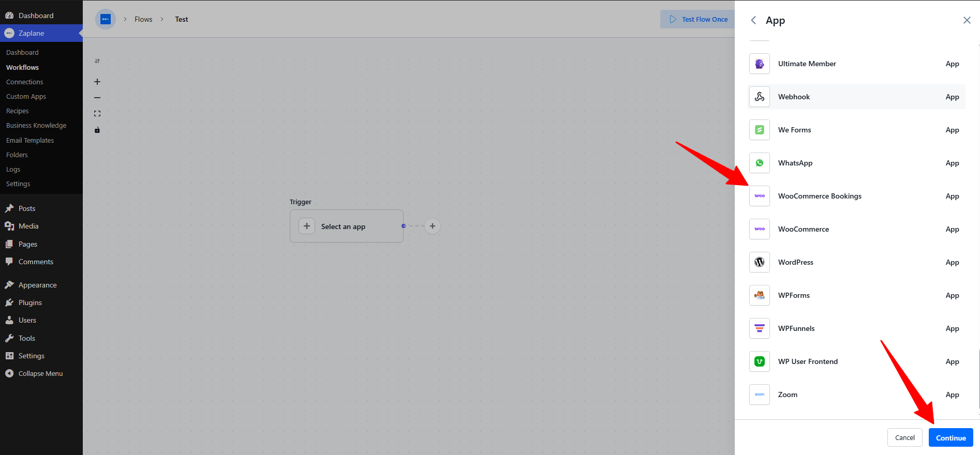This screenshot has height=455, width=980.
Task: Select the WPFunnels app name
Action: point(796,328)
